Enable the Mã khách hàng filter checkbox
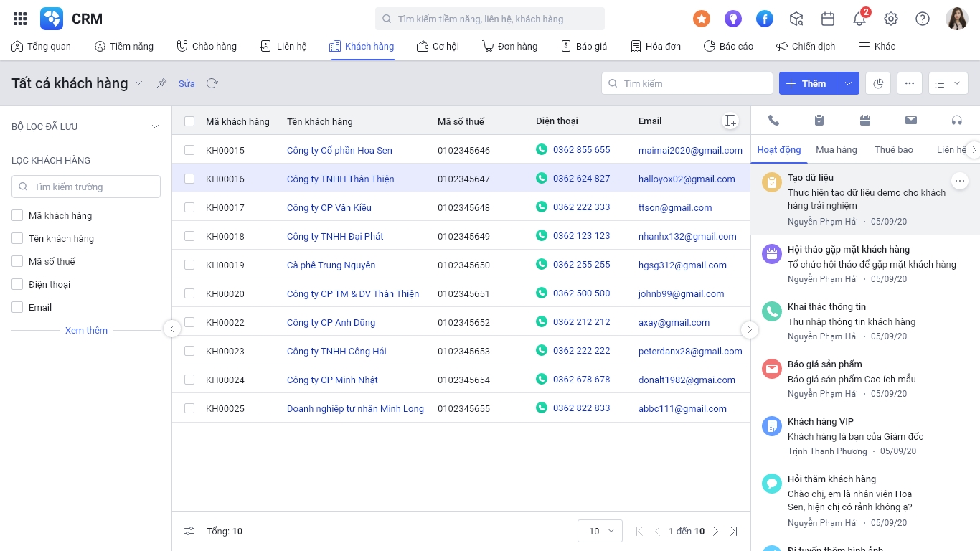The height and width of the screenshot is (551, 980). (17, 215)
